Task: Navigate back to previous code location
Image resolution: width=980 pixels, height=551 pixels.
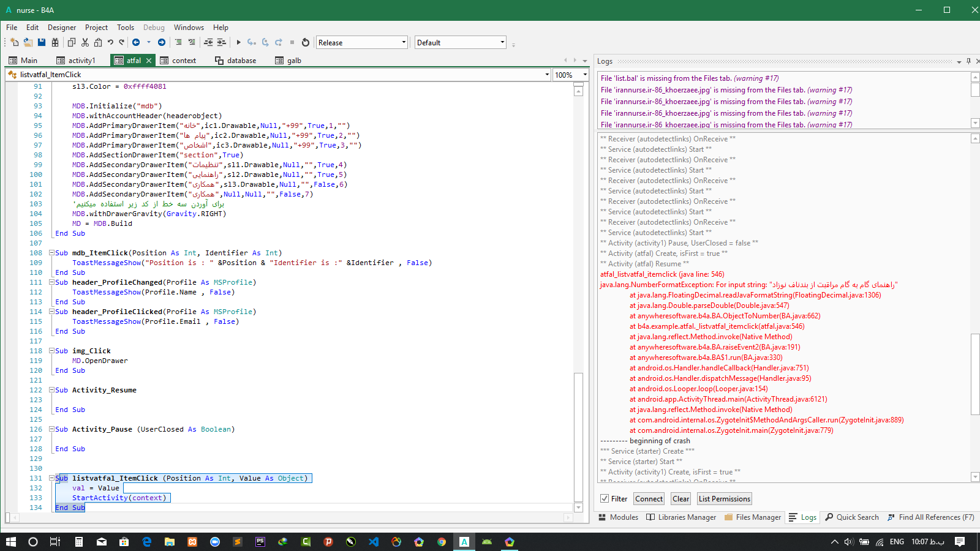Action: (x=136, y=42)
